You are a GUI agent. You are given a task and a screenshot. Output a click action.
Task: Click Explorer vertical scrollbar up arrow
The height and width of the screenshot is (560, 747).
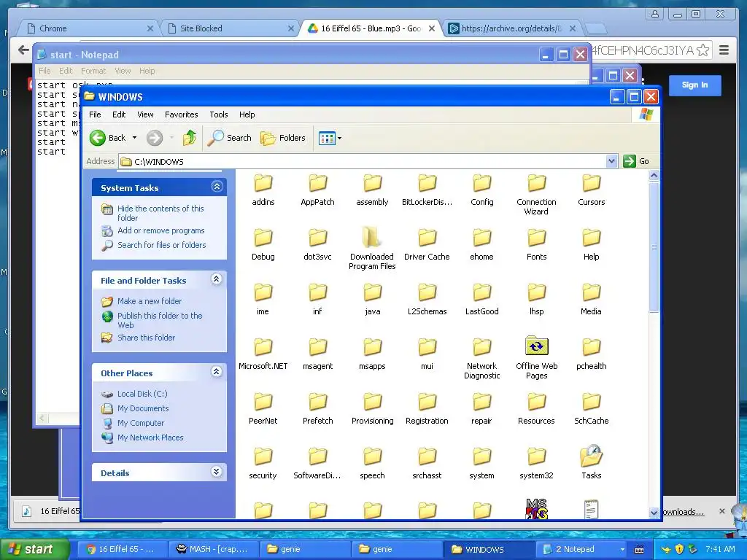[654, 176]
